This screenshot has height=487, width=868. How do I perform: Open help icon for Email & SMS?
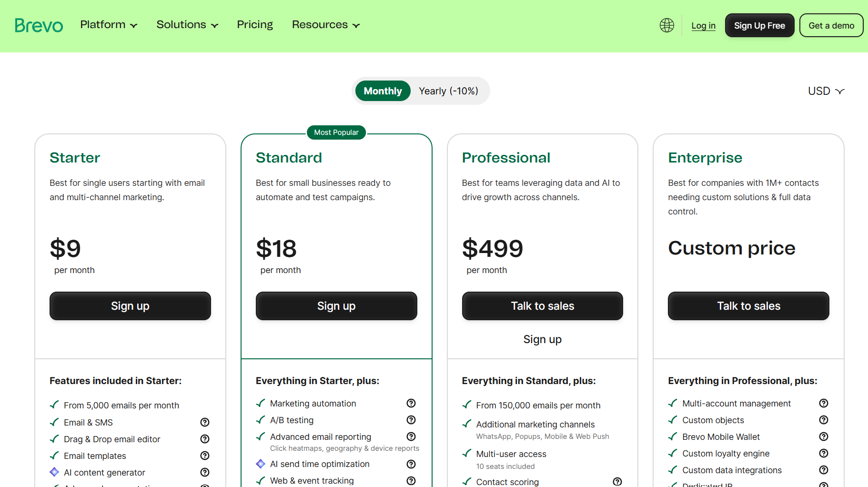point(205,422)
